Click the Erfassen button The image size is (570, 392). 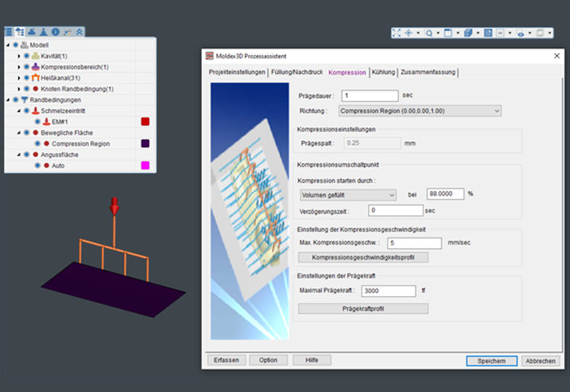coord(226,360)
